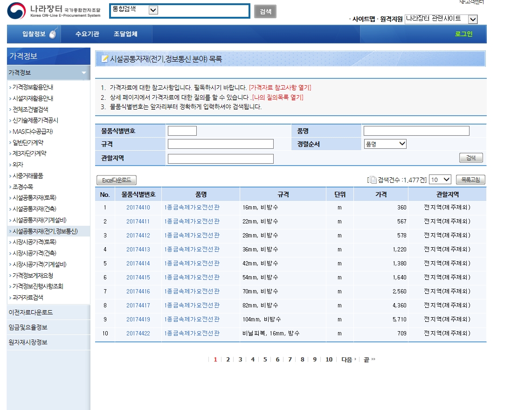The width and height of the screenshot is (532, 410).
Task: Open the 1종금속제가요전선관 link in row 9
Action: coord(192,320)
